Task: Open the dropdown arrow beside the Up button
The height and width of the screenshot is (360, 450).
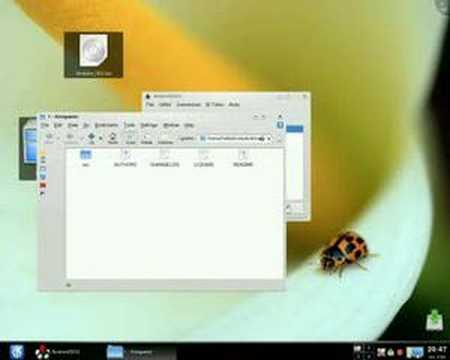Action: pos(101,138)
